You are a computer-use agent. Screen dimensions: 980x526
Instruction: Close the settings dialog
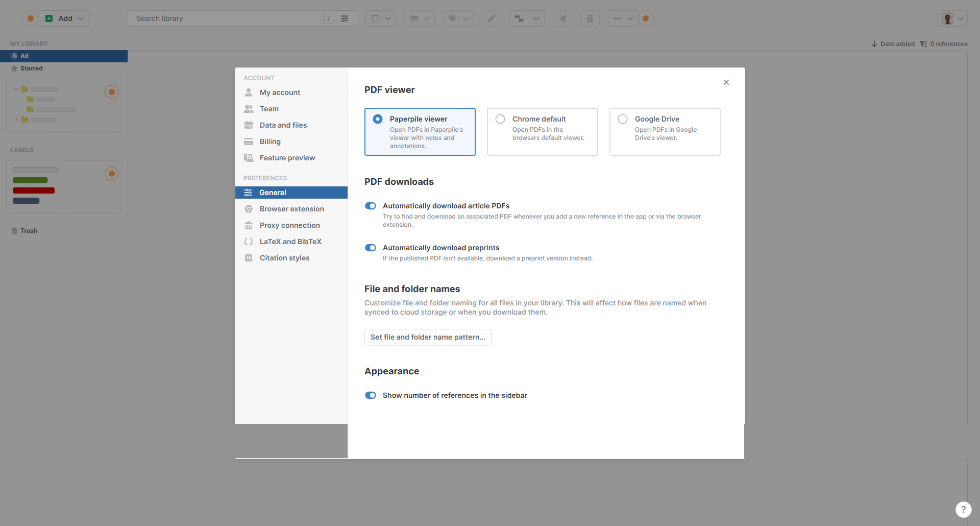pyautogui.click(x=726, y=82)
